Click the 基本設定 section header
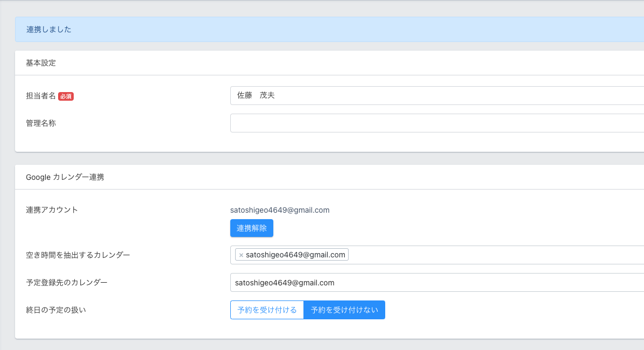The image size is (644, 350). (41, 63)
